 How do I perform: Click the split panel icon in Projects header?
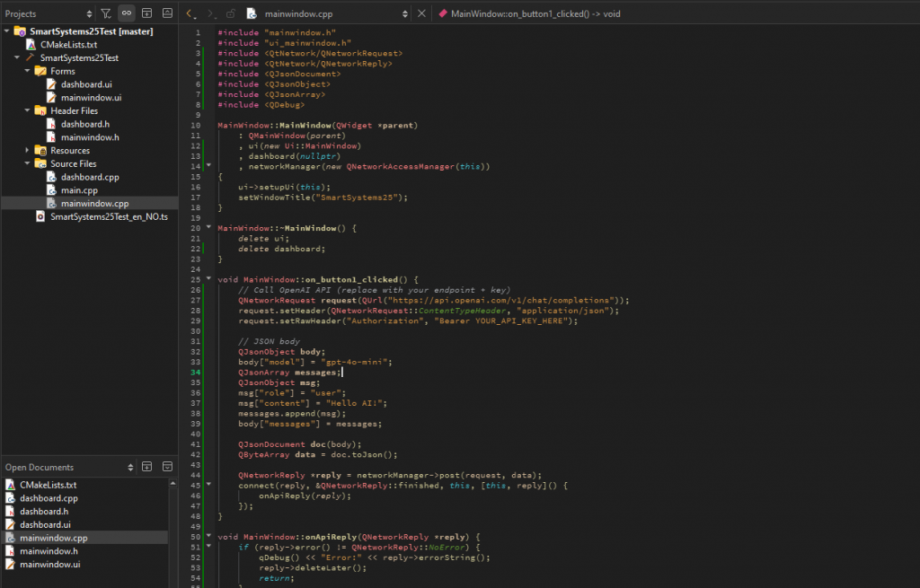(x=147, y=13)
